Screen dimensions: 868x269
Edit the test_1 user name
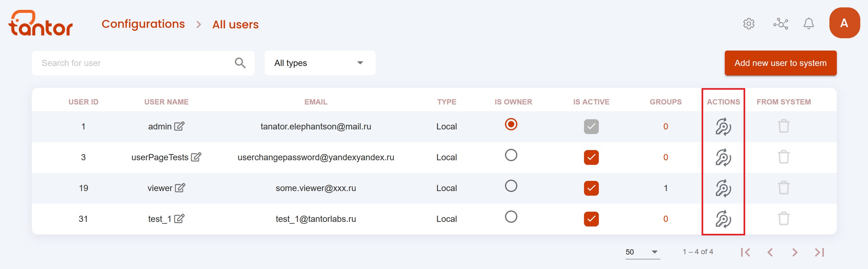[x=179, y=219]
